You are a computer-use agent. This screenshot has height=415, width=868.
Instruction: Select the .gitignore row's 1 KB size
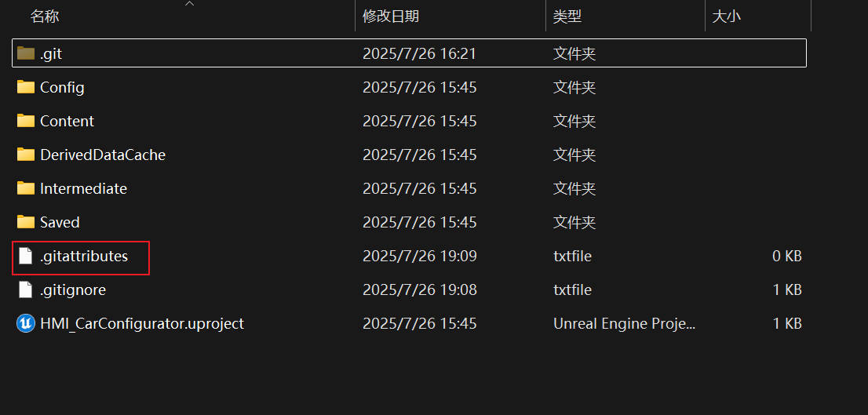(787, 289)
